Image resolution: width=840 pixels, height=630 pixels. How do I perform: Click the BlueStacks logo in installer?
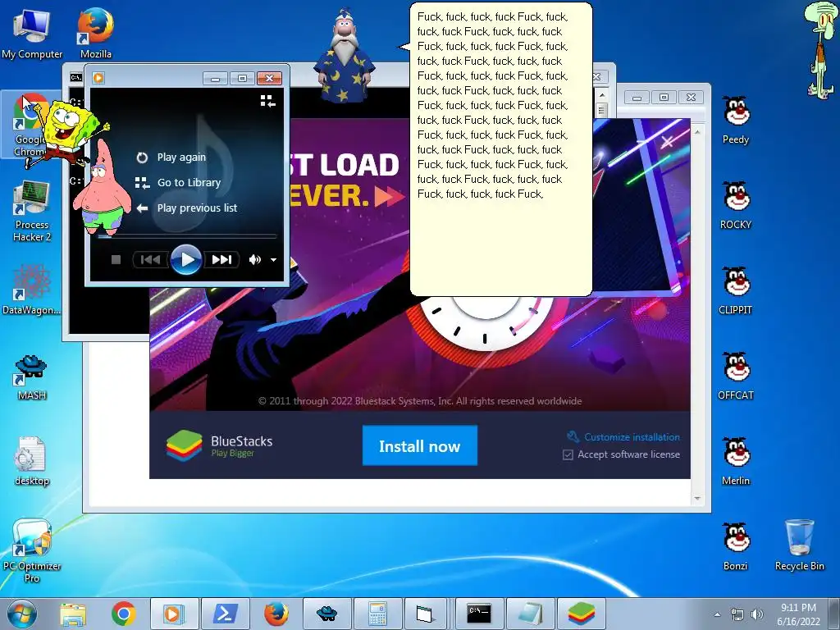tap(184, 445)
